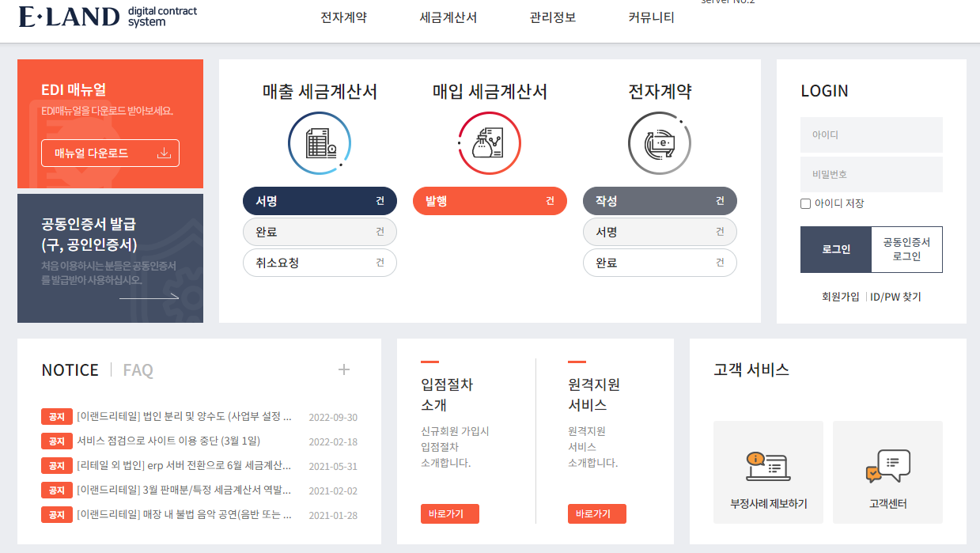Click the 매입 세금계산서 money-bag icon
Image resolution: width=980 pixels, height=553 pixels.
489,142
